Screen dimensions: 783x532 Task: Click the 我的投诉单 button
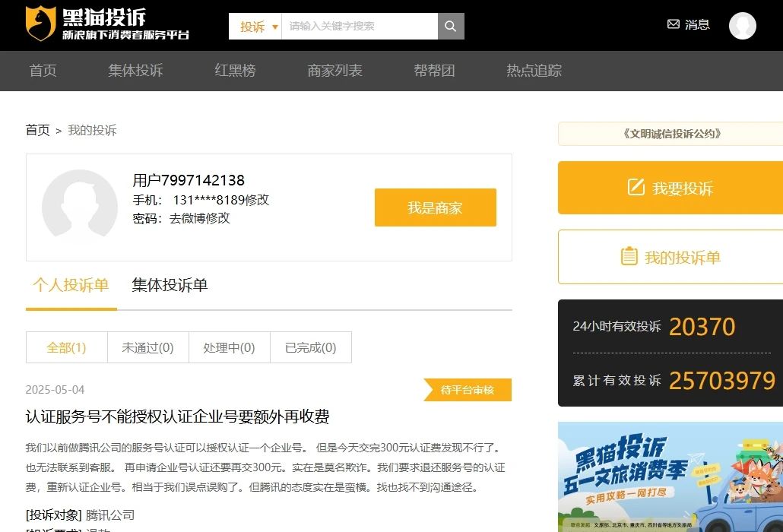[x=670, y=257]
